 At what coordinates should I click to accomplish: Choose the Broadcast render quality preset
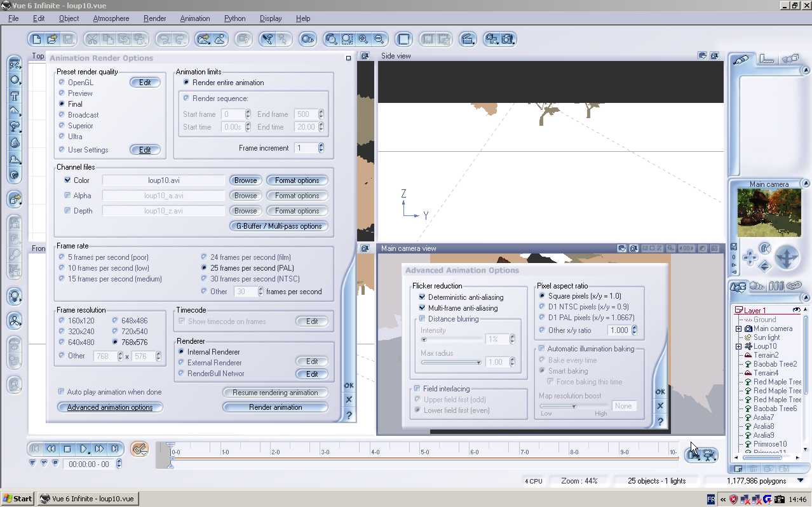click(x=62, y=115)
